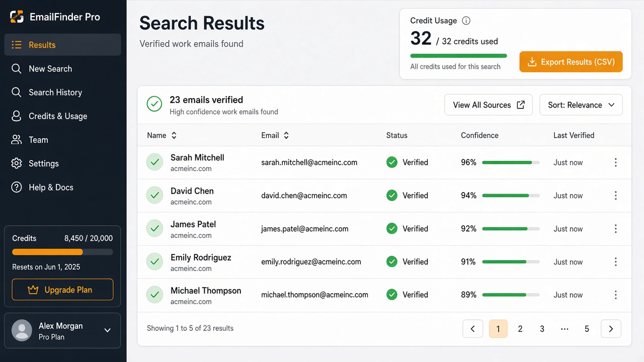This screenshot has height=362, width=644.
Task: Toggle the check circle for Sarah Mitchell
Action: [x=155, y=162]
